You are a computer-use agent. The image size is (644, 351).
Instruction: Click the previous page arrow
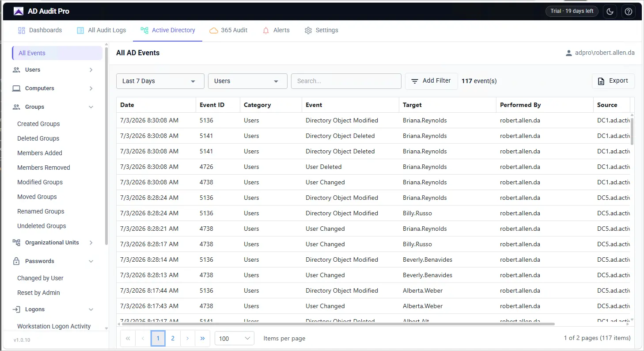pos(143,338)
